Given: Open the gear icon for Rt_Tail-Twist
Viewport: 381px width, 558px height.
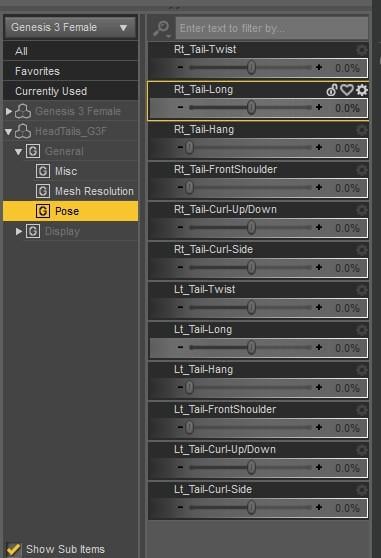Looking at the screenshot, I should 361,49.
